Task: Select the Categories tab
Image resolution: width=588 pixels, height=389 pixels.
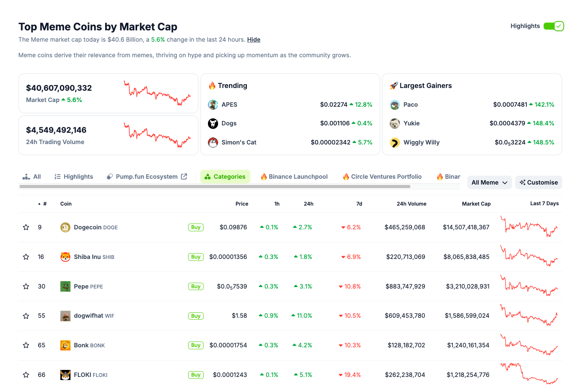Action: (225, 177)
